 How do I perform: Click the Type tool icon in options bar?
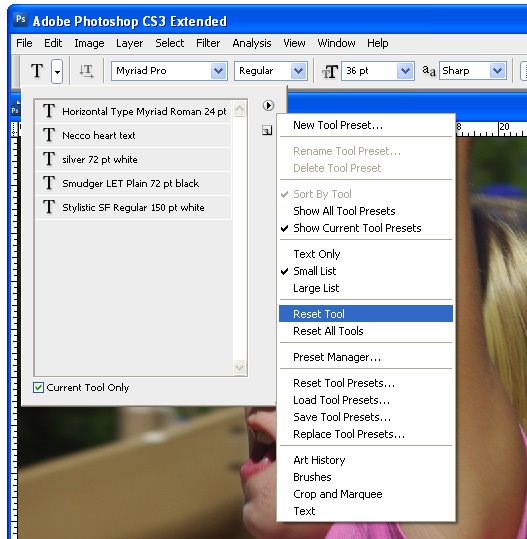pyautogui.click(x=37, y=71)
